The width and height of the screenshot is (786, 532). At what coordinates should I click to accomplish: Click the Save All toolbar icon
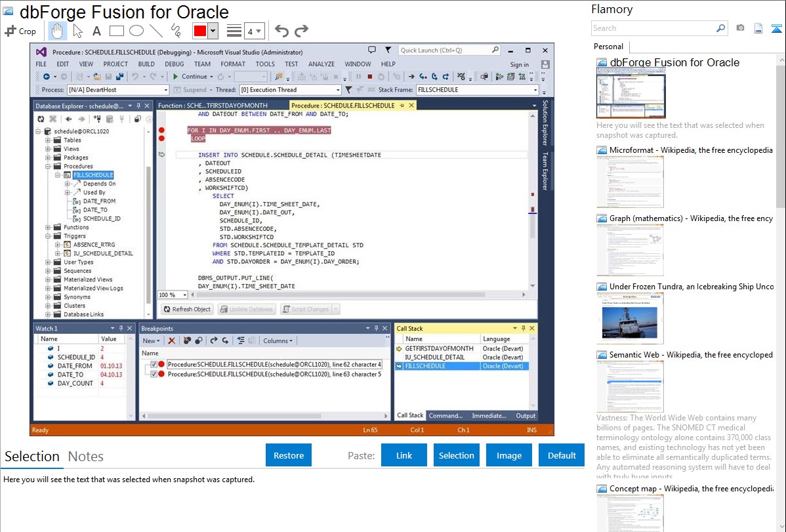[x=119, y=76]
